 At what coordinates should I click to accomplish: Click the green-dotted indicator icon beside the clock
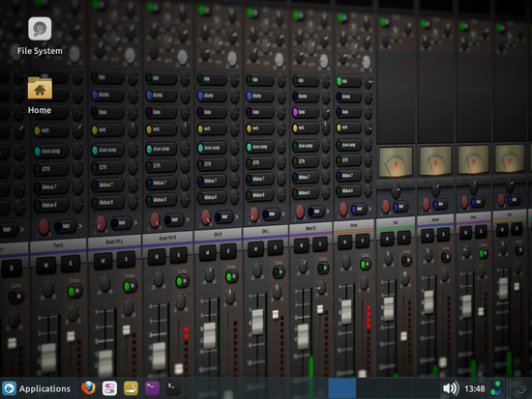click(496, 388)
